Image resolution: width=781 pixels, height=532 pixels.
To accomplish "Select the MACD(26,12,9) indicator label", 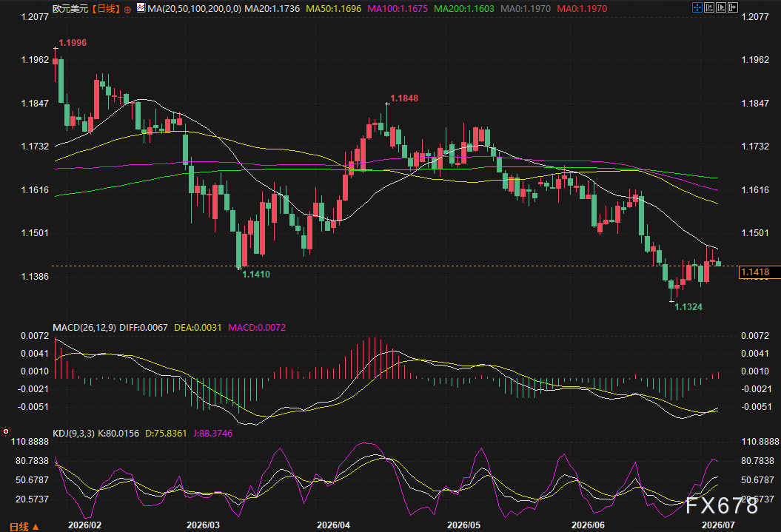I will [x=84, y=328].
